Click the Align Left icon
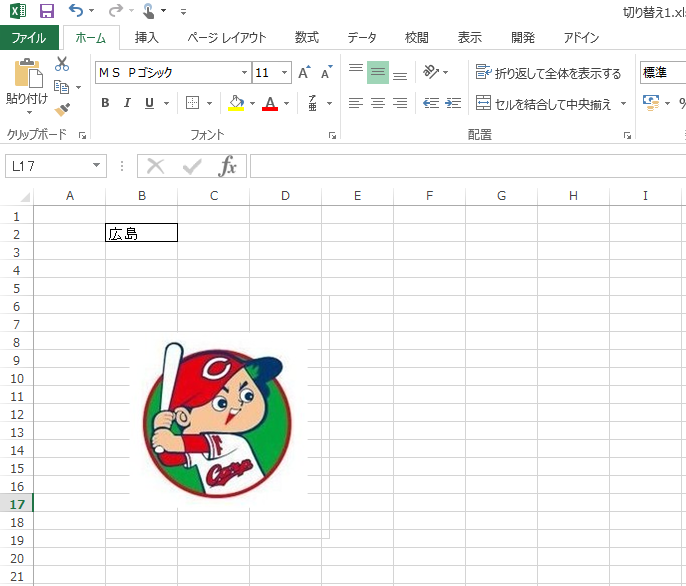686x586 pixels. pos(355,103)
